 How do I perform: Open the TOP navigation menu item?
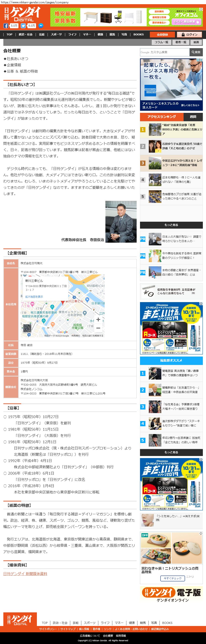[9, 35]
